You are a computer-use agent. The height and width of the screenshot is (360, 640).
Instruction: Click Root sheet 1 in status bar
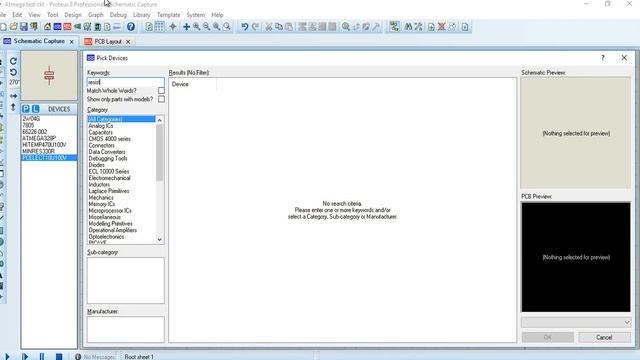139,357
